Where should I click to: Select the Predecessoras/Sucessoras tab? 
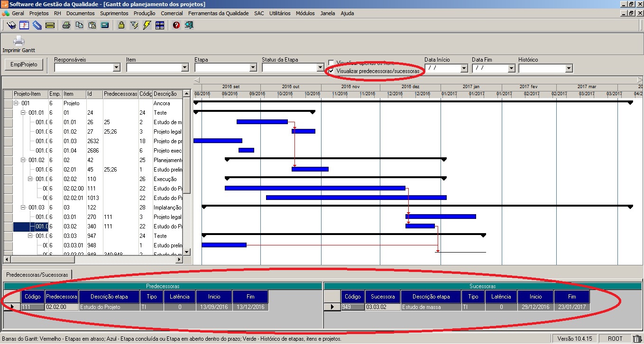tap(37, 274)
